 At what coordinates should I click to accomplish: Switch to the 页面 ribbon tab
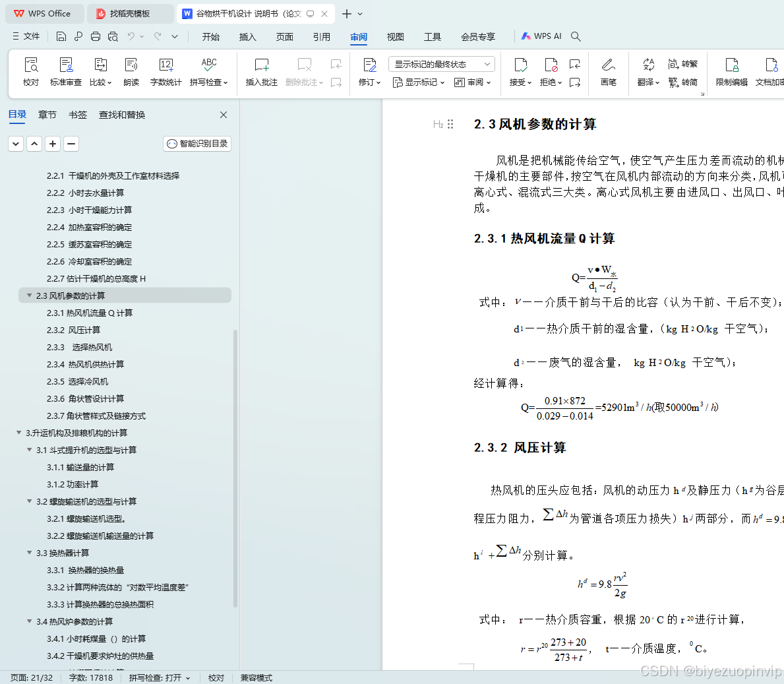[284, 36]
